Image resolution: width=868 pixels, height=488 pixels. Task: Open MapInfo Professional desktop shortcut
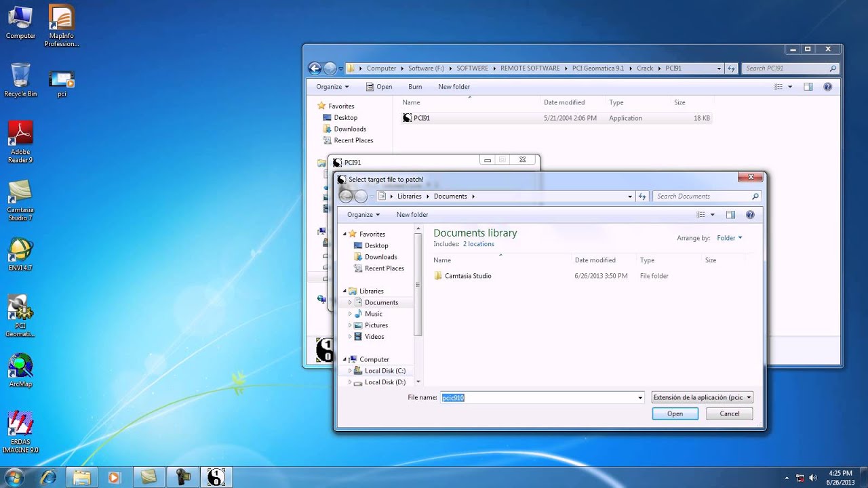(62, 26)
